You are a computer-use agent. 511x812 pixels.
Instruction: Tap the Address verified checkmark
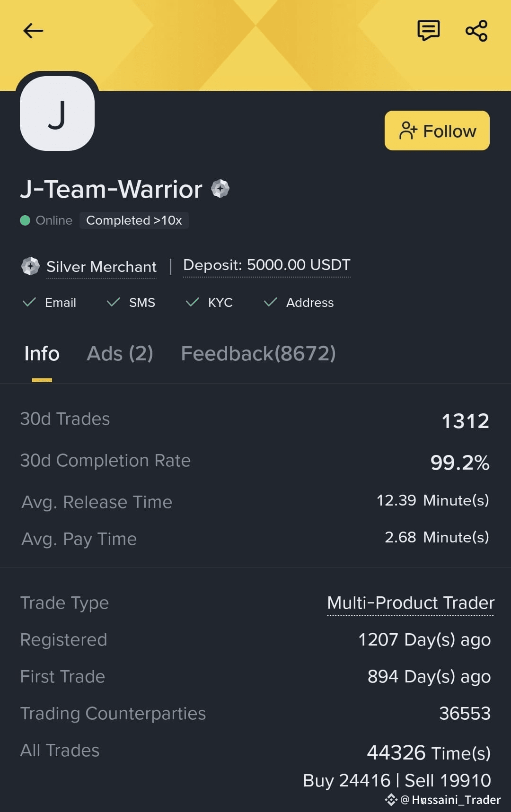point(271,302)
